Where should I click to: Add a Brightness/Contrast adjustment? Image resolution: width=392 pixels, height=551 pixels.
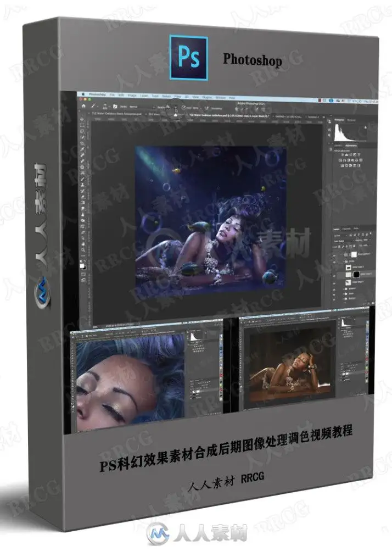point(343,154)
